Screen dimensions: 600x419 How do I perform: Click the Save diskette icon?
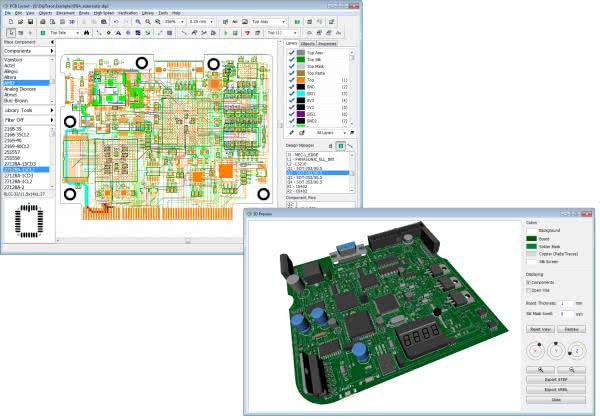click(x=29, y=20)
